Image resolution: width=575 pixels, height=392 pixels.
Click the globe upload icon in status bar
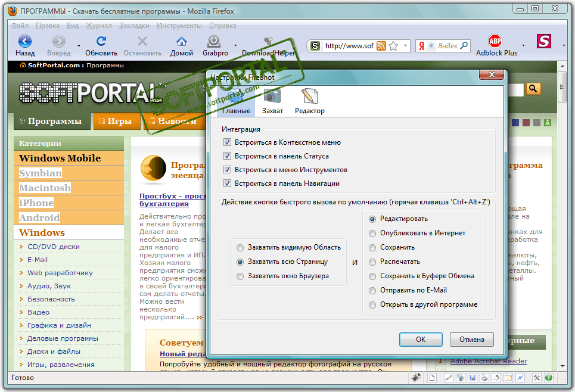point(460,378)
